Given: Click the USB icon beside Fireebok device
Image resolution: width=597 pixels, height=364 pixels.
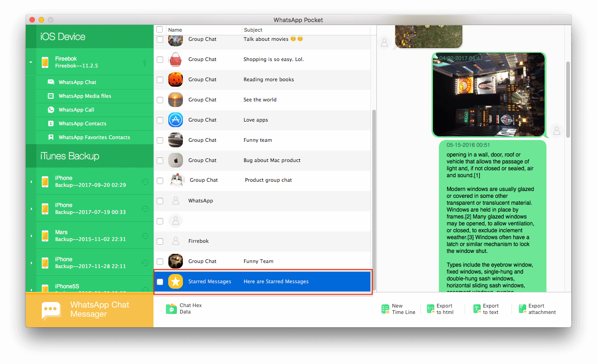Looking at the screenshot, I should [x=145, y=62].
